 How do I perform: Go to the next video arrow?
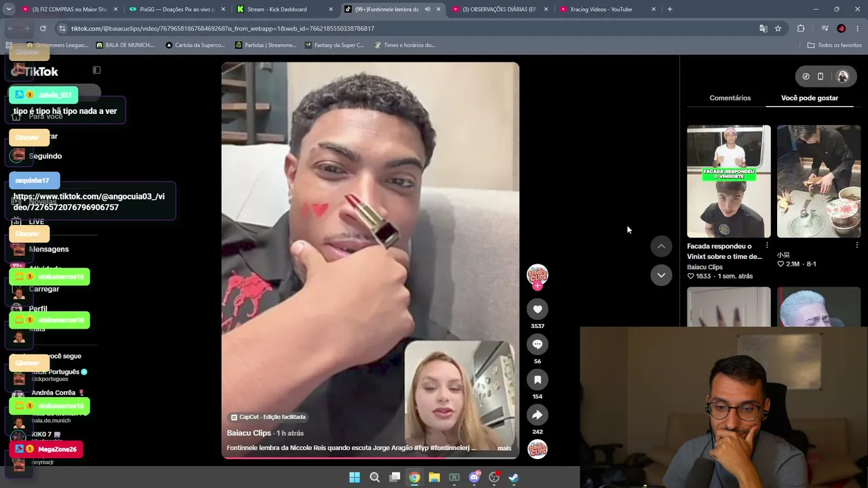[661, 274]
